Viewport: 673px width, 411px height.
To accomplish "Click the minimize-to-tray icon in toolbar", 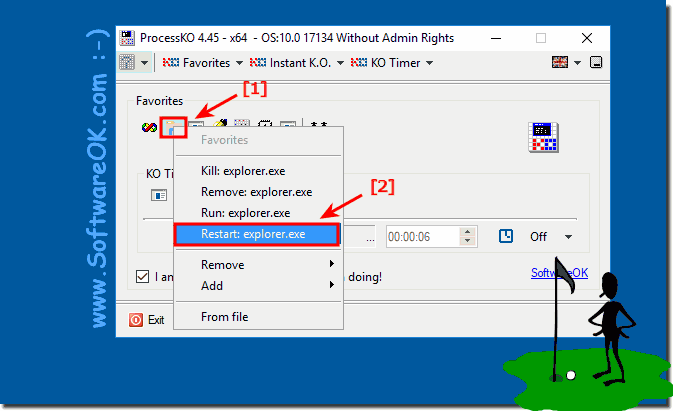I will (596, 63).
